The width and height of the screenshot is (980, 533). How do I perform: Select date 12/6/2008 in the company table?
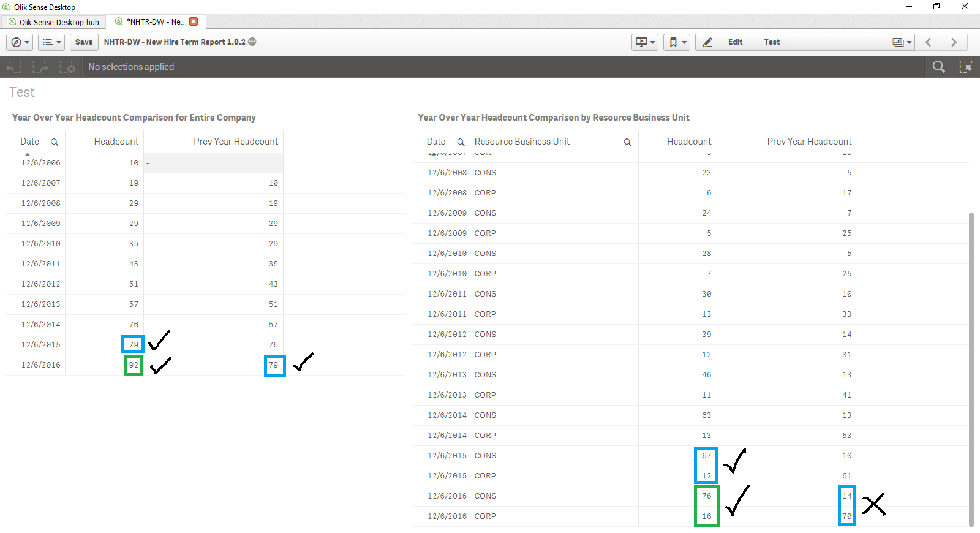(41, 203)
